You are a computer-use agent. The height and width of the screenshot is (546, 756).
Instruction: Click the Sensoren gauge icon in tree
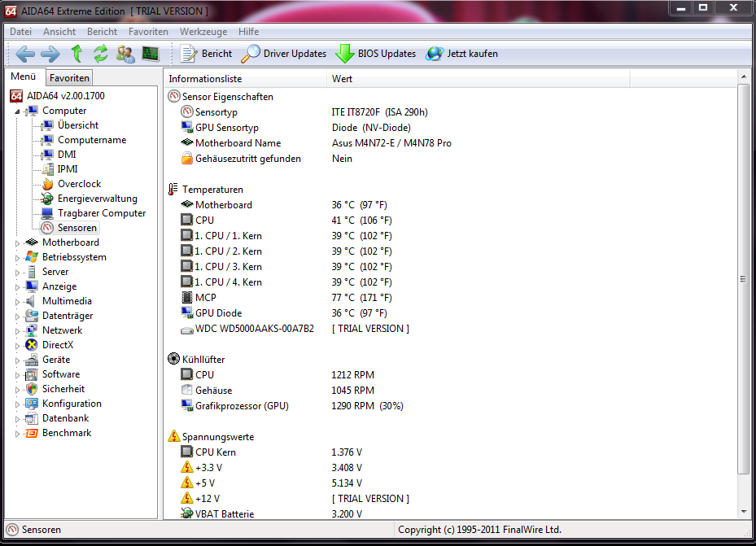coord(47,228)
